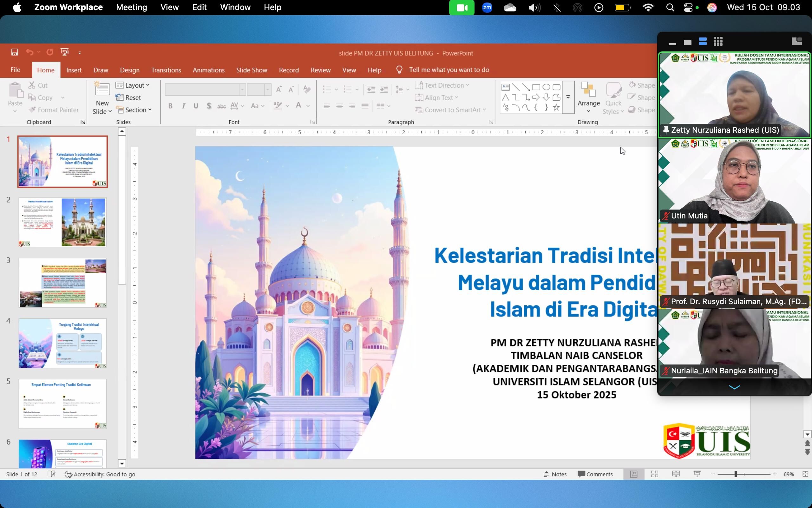812x508 pixels.
Task: Click zoom in plus button
Action: coord(775,474)
